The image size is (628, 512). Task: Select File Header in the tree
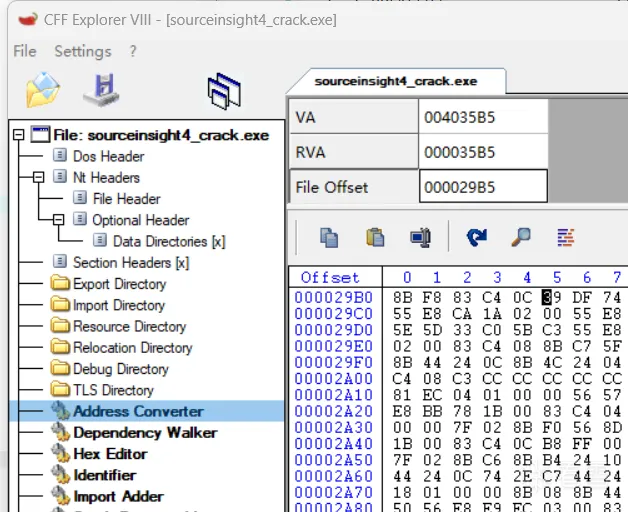click(x=127, y=199)
